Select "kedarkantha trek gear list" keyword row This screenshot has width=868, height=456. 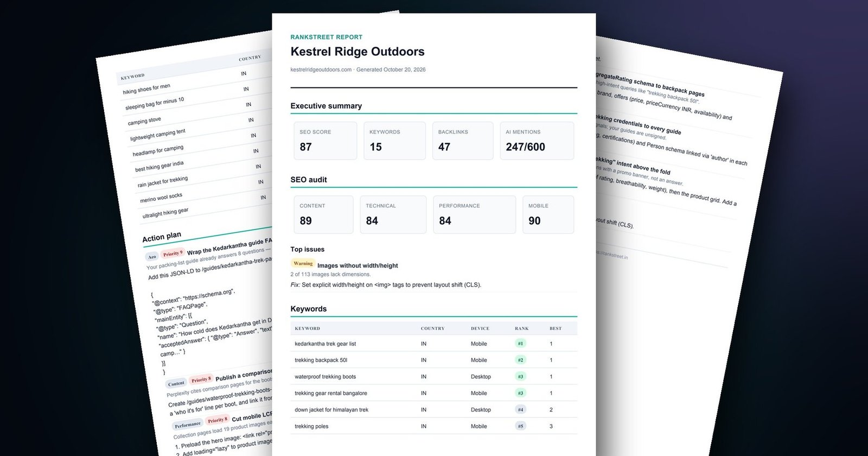point(434,344)
